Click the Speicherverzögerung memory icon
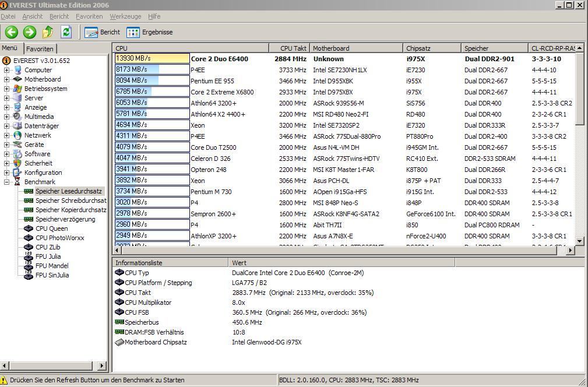 click(x=29, y=219)
